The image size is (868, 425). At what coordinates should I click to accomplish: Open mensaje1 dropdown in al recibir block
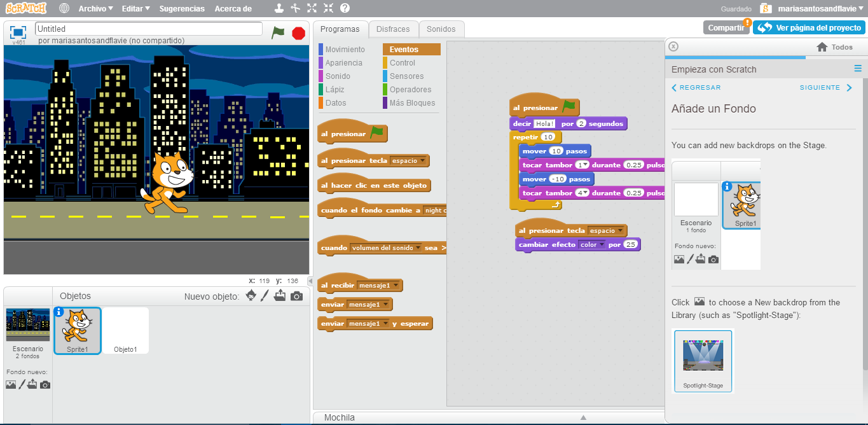[x=378, y=285]
